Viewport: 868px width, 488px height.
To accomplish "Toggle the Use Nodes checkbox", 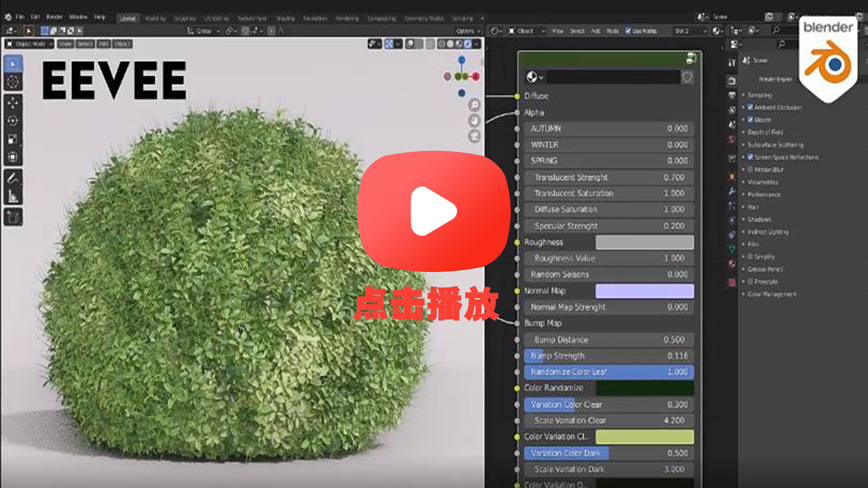I will pos(628,31).
